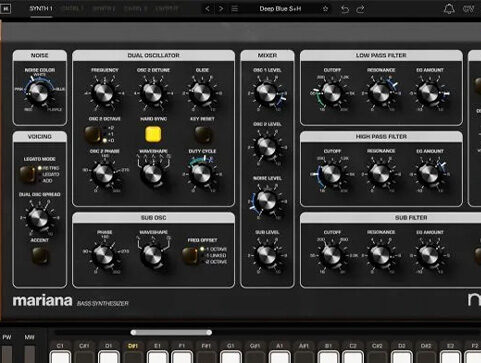This screenshot has height=363, width=481.
Task: Click the Sub Filter Resonance knob
Action: [380, 256]
